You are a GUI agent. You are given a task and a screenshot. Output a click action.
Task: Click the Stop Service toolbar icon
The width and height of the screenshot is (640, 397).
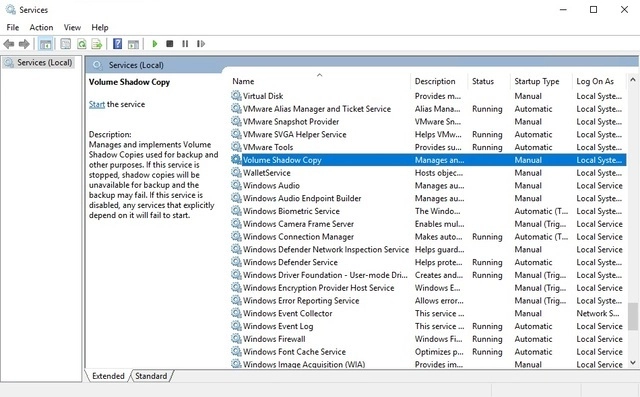pos(170,44)
